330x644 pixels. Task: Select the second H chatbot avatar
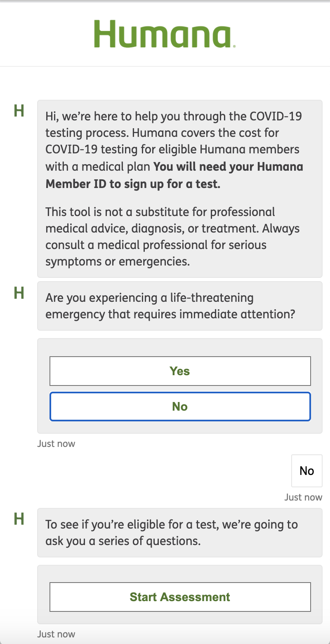tap(19, 294)
